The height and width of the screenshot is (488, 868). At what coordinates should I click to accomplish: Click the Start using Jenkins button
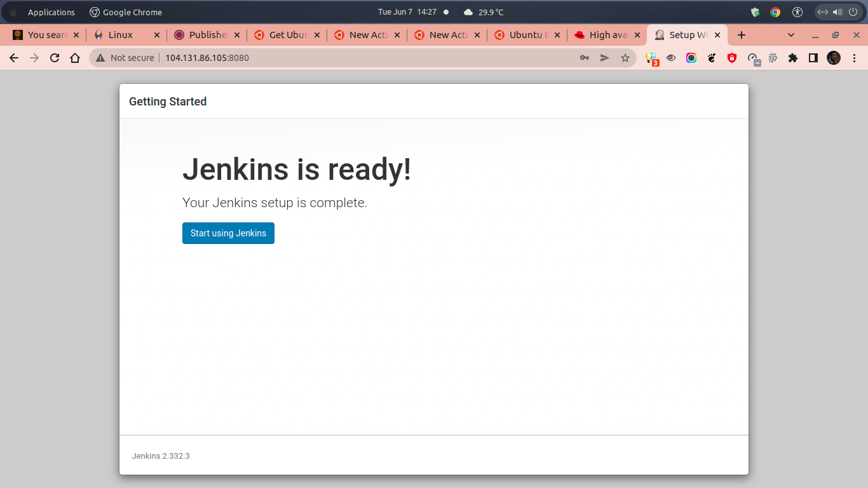228,233
